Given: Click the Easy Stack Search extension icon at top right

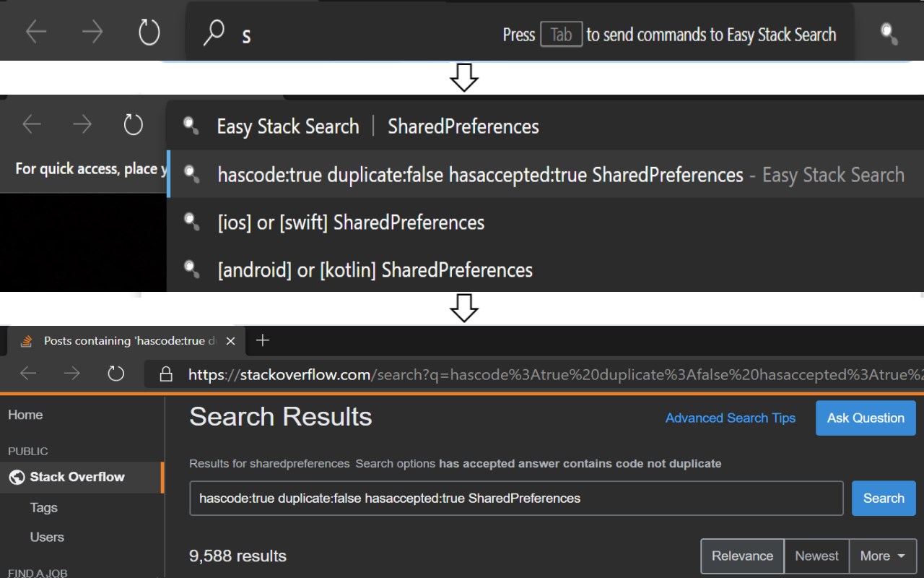Looking at the screenshot, I should [x=889, y=33].
